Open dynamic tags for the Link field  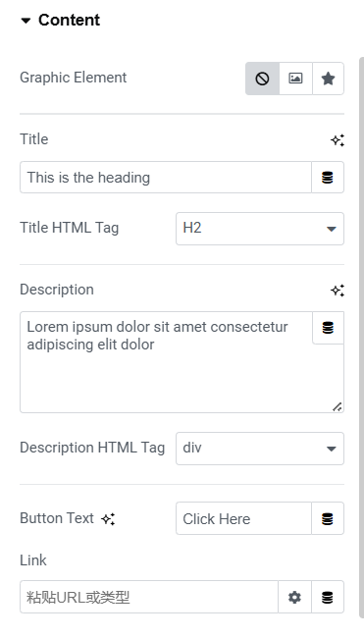click(328, 598)
